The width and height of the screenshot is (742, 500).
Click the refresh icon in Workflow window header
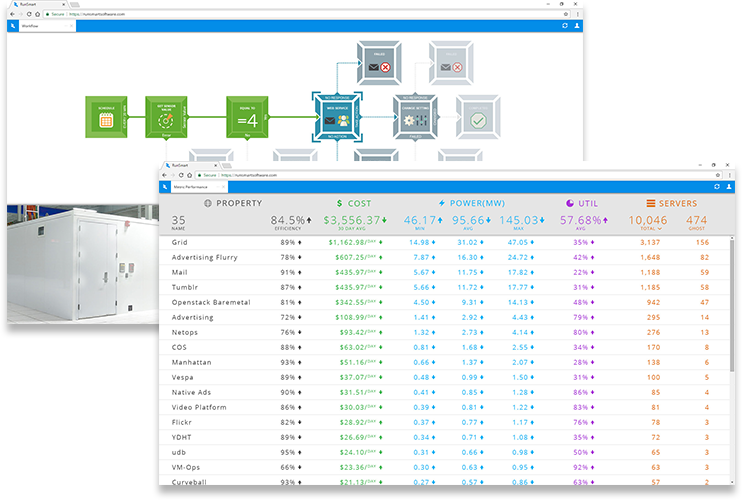coord(565,26)
